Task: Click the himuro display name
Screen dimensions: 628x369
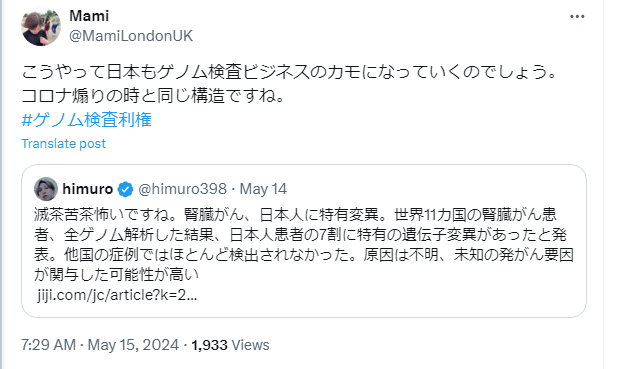Action: (x=88, y=189)
